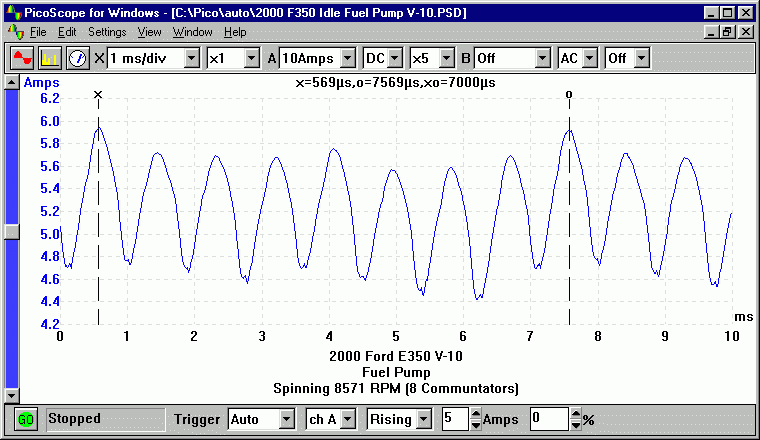Expand the Rising trigger edge dropdown
760x440 pixels.
point(424,419)
